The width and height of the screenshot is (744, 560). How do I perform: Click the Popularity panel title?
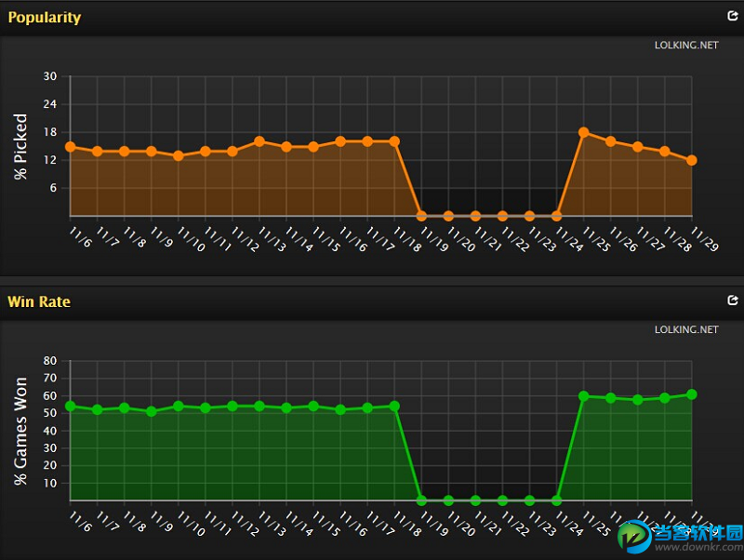[45, 18]
